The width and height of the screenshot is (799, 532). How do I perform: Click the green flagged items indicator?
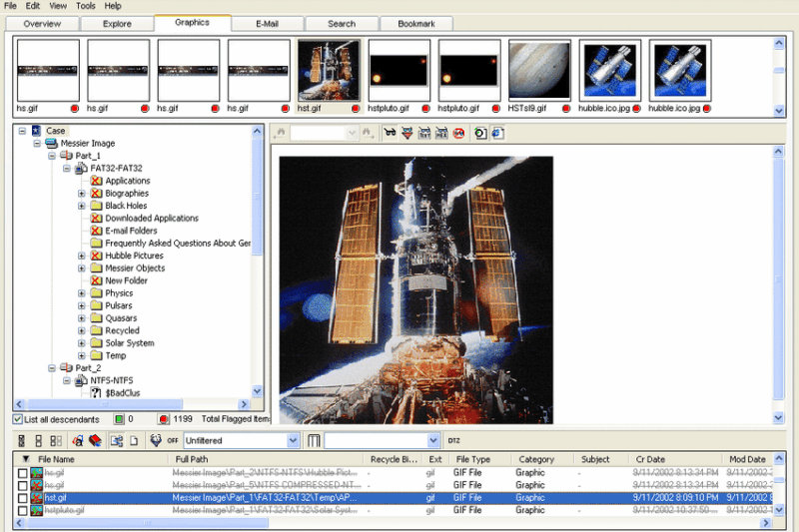click(119, 419)
